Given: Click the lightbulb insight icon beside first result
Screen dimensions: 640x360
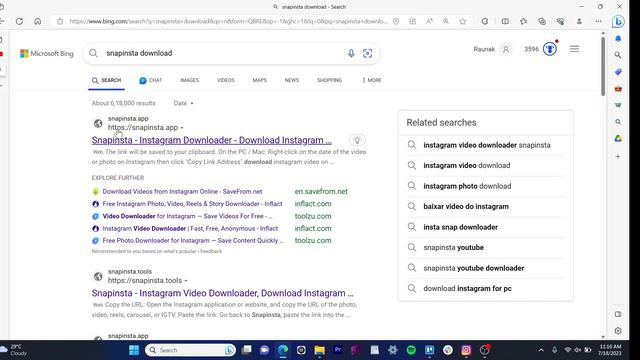Looking at the screenshot, I should coord(357,140).
